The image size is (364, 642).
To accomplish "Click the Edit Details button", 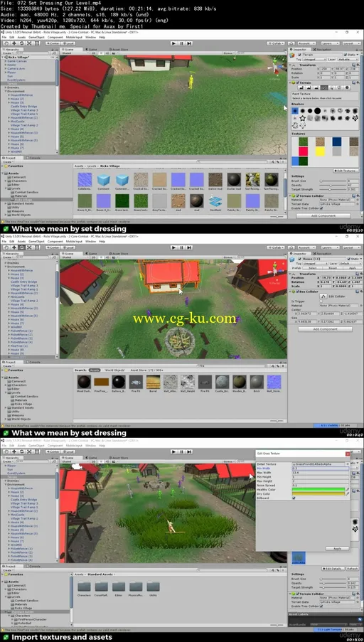I will click(333, 569).
